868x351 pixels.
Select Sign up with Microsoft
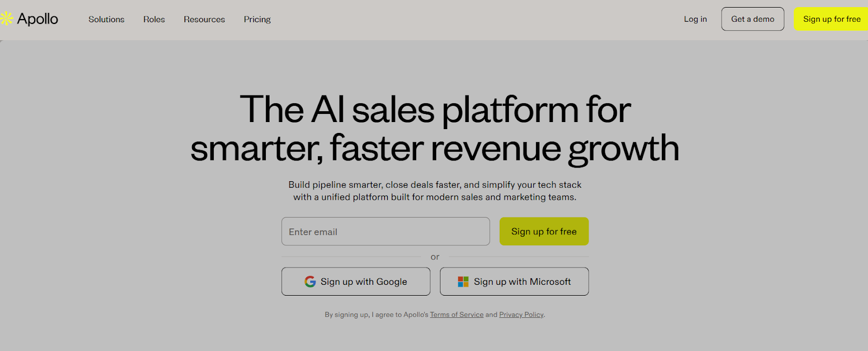514,281
